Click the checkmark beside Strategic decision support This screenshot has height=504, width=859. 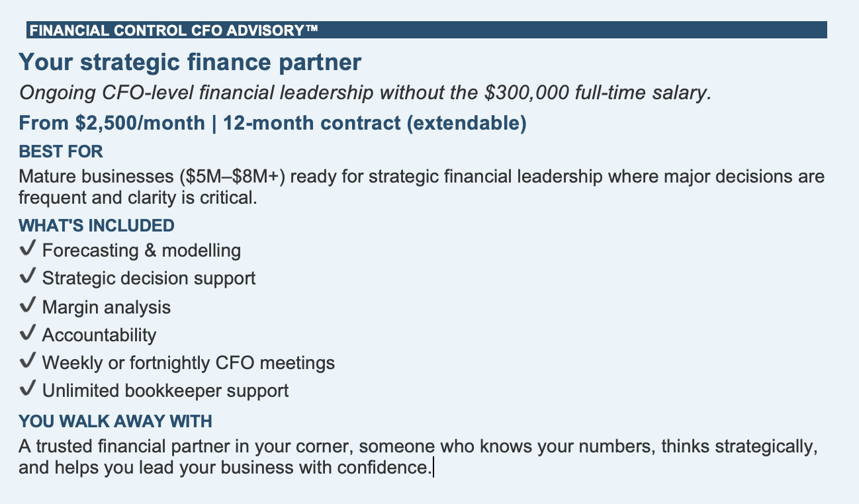(27, 277)
